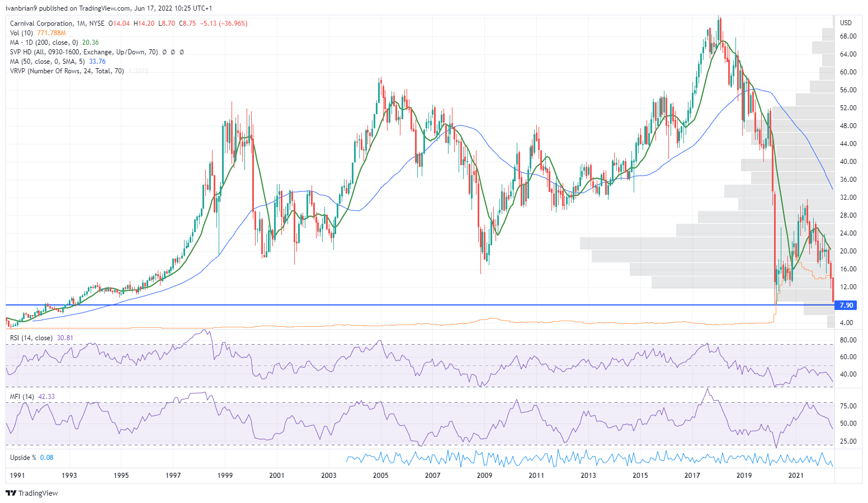
Task: Click the VRVP indicator legend
Action: (67, 71)
